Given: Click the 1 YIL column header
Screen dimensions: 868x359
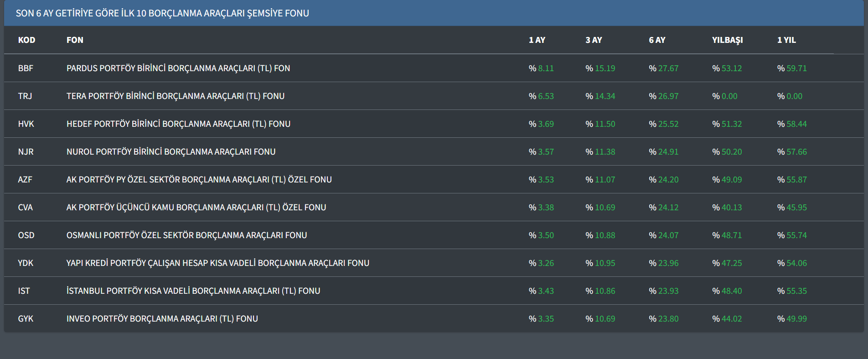Looking at the screenshot, I should [x=786, y=40].
